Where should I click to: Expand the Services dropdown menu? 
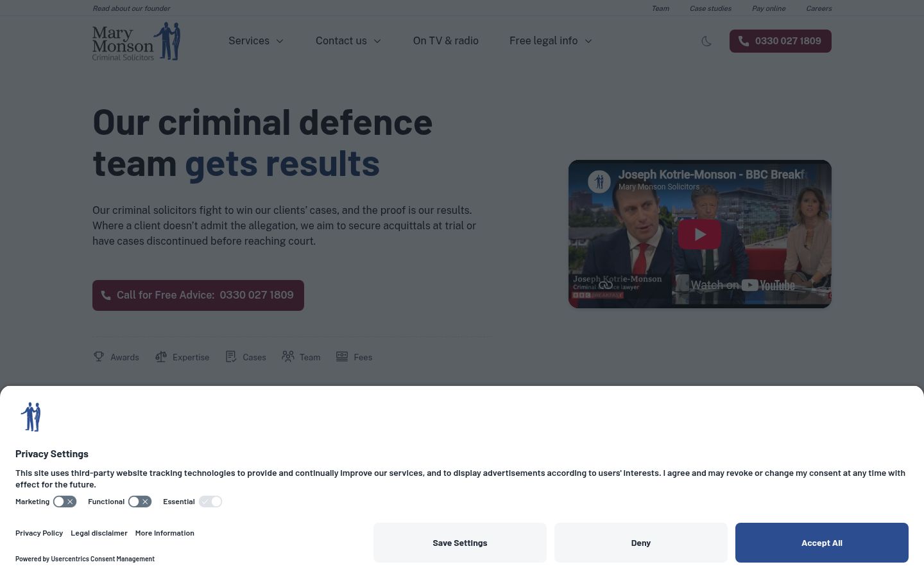pyautogui.click(x=256, y=41)
